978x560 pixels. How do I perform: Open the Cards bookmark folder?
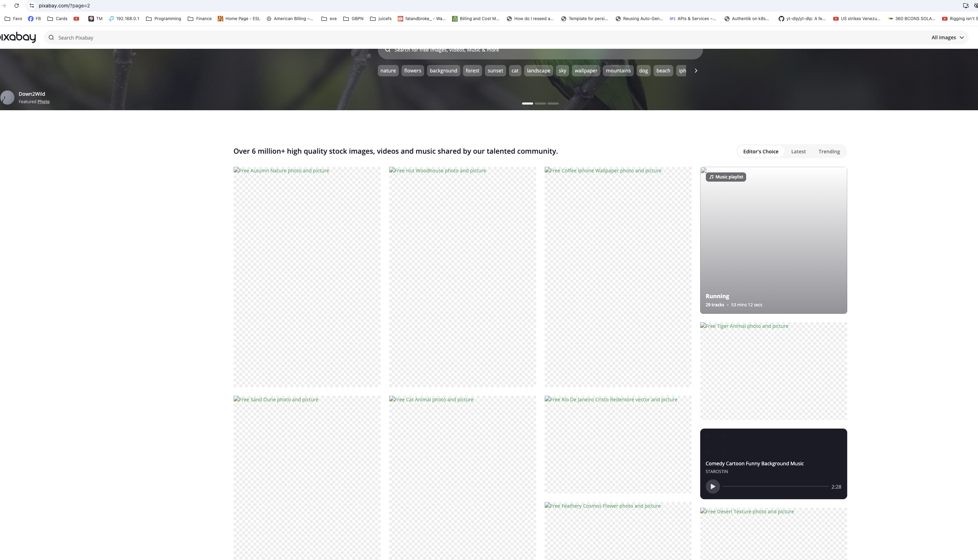tap(57, 18)
